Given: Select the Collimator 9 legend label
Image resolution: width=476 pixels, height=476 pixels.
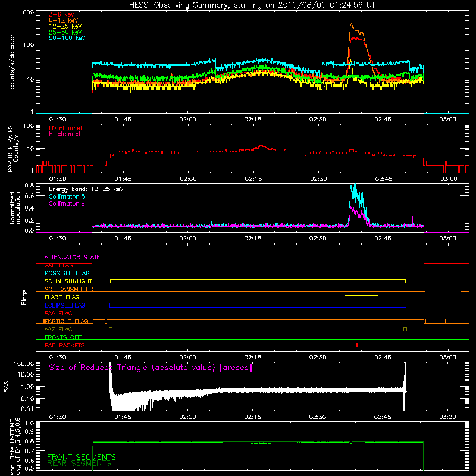Looking at the screenshot, I should [x=67, y=203].
